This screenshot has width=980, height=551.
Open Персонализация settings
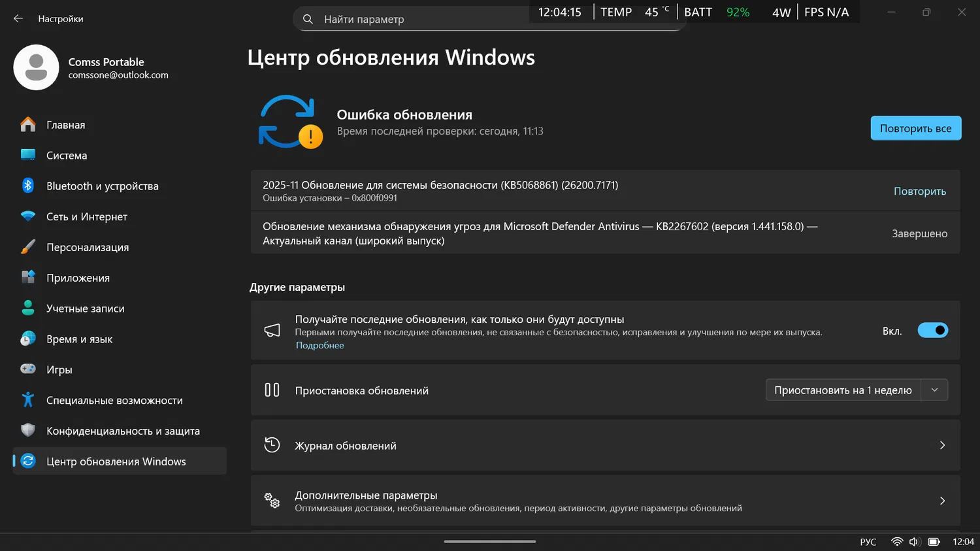point(120,247)
